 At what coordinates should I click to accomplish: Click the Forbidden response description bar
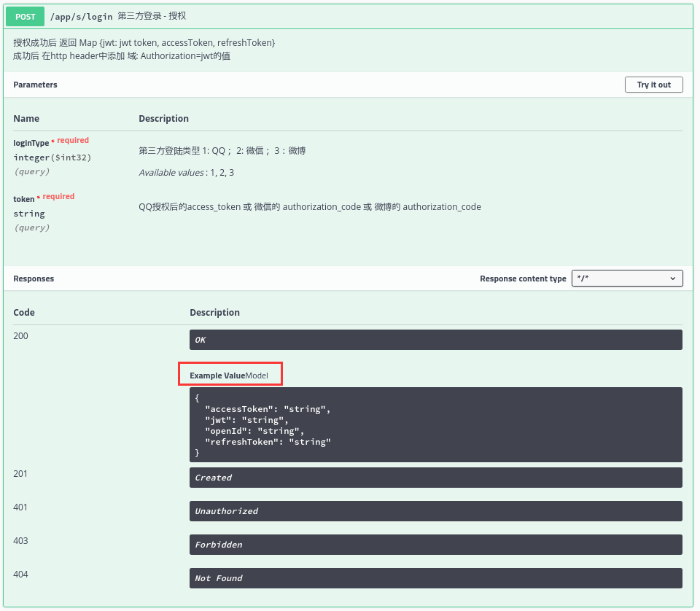[x=435, y=545]
